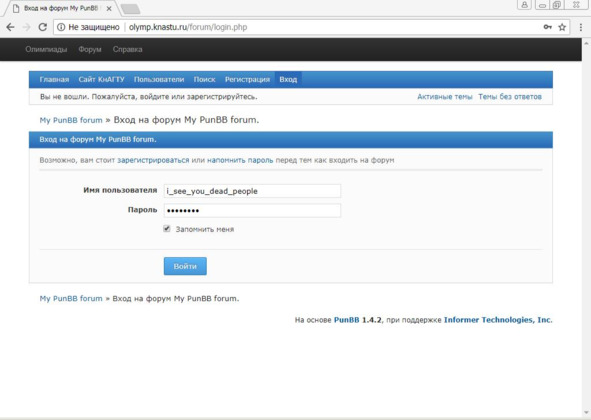Select the Справка top menu item
The height and width of the screenshot is (420, 591).
127,49
